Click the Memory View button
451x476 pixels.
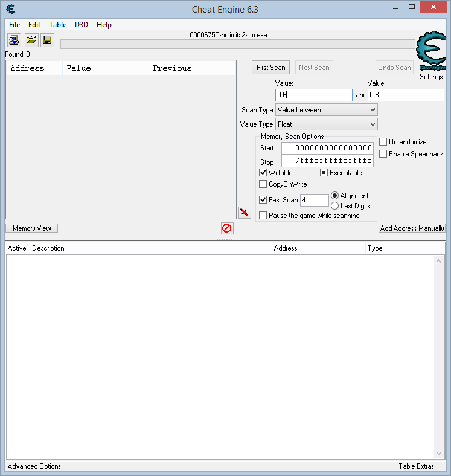(32, 228)
